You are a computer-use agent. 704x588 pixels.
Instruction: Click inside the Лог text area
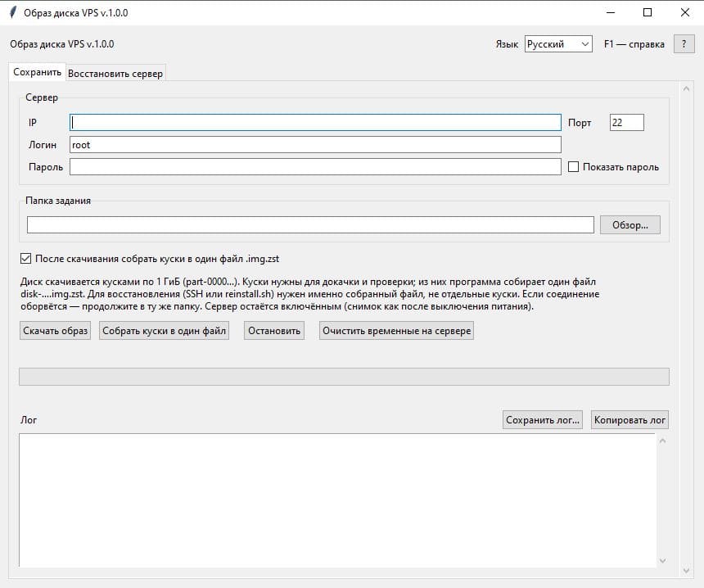click(x=337, y=500)
